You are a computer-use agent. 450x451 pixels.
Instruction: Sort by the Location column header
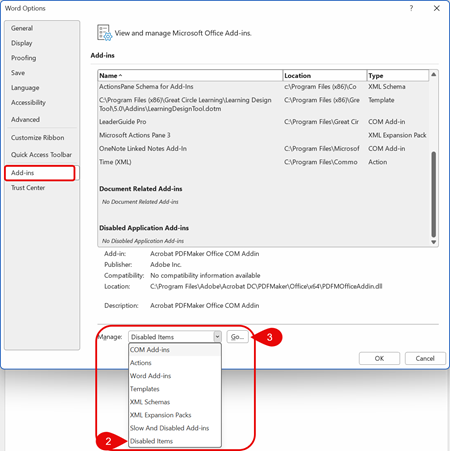(x=325, y=76)
